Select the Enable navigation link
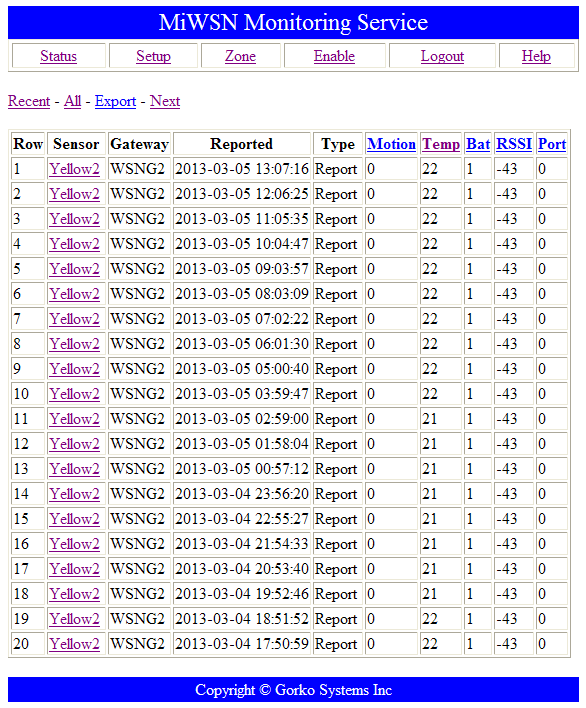Viewport: 586px width, 708px height. (334, 56)
